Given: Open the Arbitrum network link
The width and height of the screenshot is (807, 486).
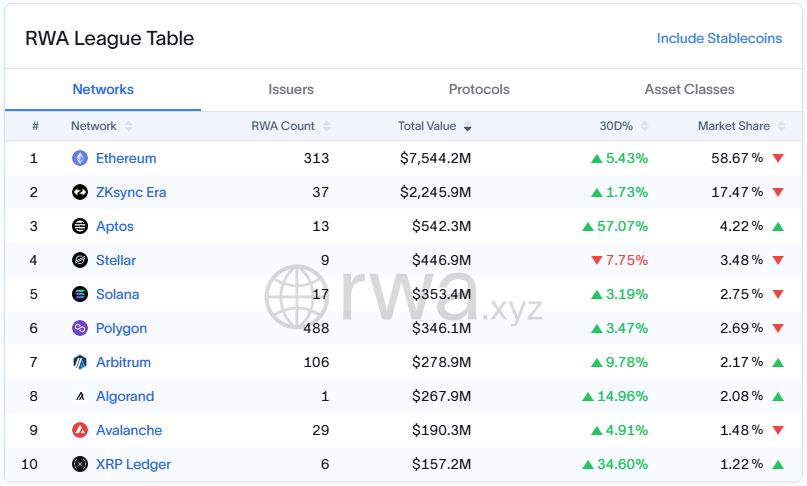Looking at the screenshot, I should [x=124, y=362].
